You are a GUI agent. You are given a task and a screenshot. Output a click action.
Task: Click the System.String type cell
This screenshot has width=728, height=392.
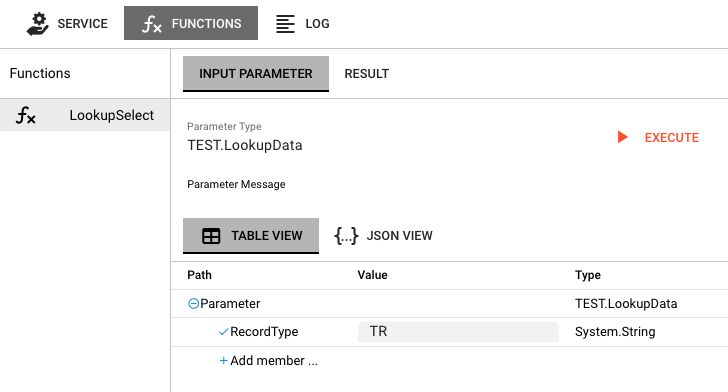(x=615, y=332)
